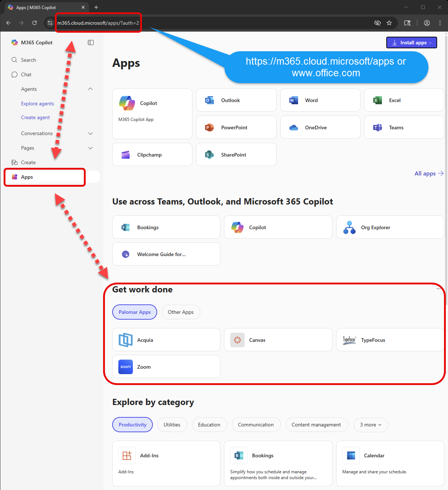Screen dimensions: 448x490
Task: Open the Bookings card in Explore by category
Action: click(x=278, y=463)
